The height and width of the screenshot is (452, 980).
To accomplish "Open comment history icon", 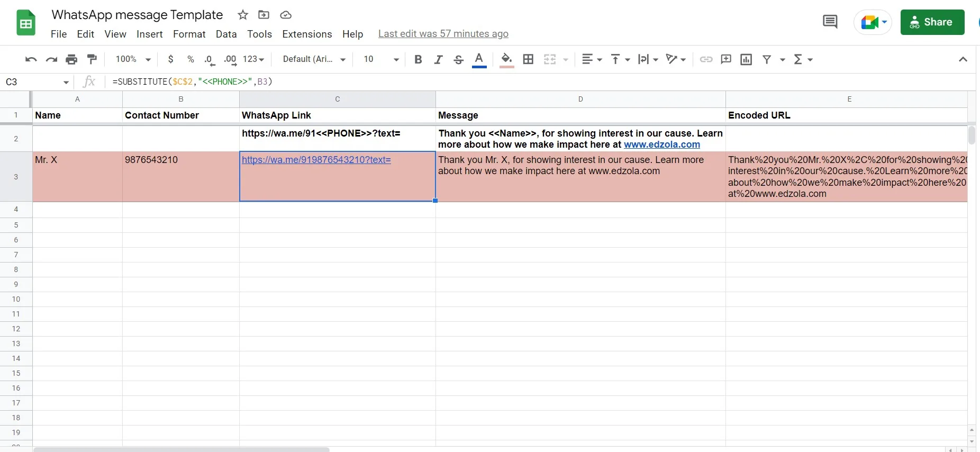I will pos(830,22).
